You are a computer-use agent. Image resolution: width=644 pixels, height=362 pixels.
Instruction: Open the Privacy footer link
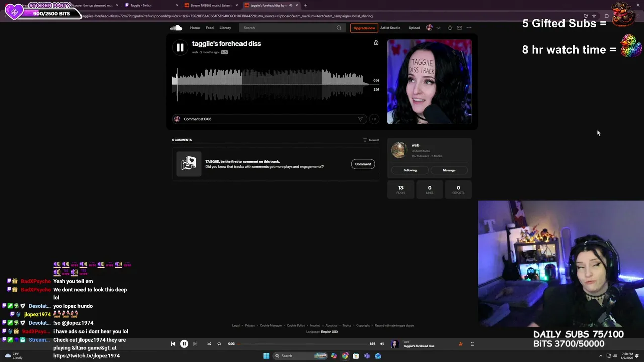[x=250, y=325]
